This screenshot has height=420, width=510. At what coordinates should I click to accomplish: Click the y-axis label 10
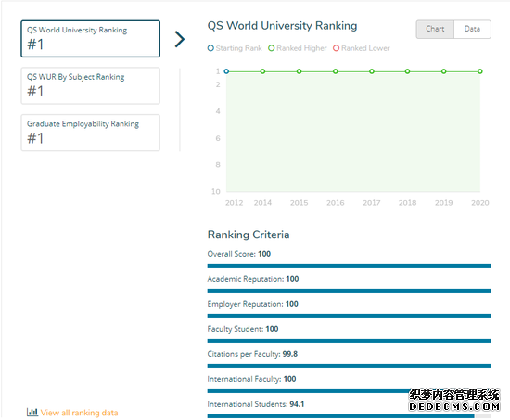click(216, 192)
